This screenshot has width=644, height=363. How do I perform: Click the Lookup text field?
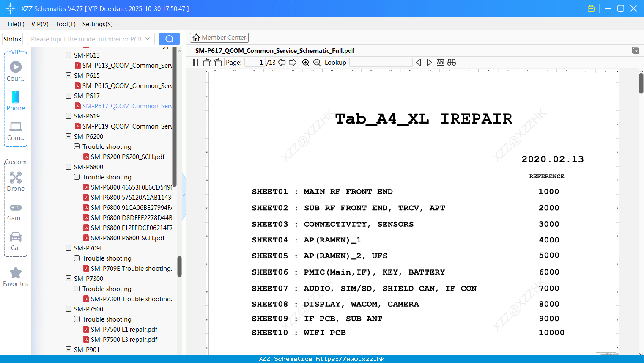tap(381, 63)
